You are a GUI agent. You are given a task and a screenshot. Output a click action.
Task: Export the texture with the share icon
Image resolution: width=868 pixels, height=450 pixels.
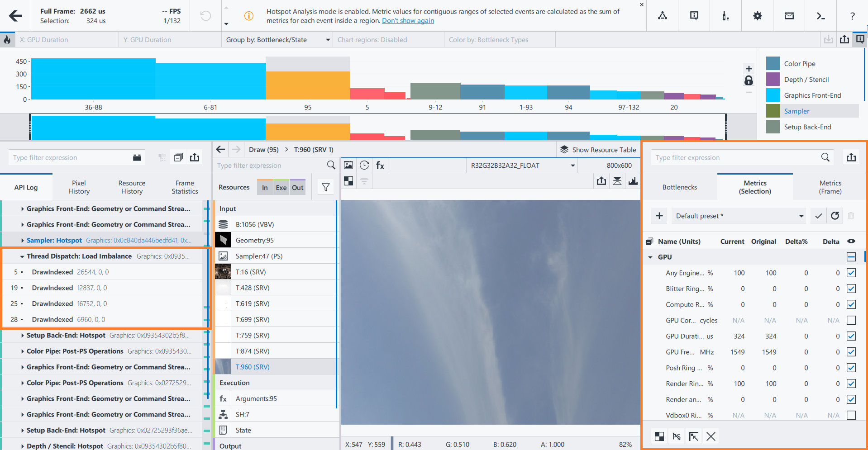point(601,181)
